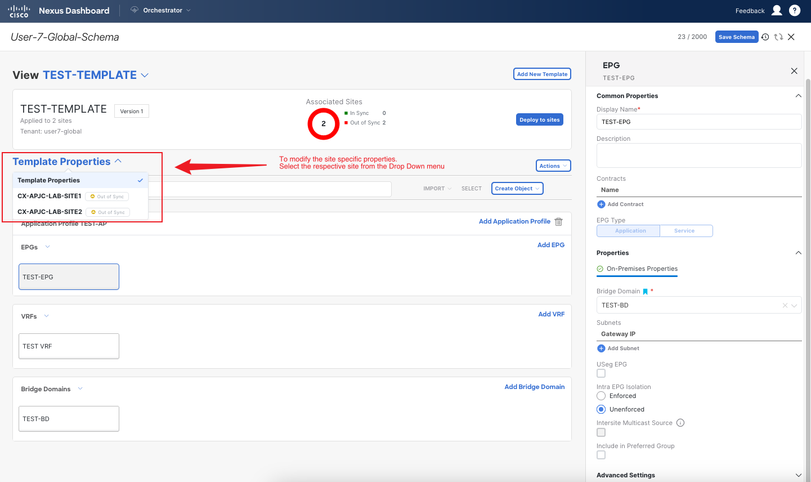
Task: Open the Bridge Domain TEST-BD combo box
Action: pos(698,305)
